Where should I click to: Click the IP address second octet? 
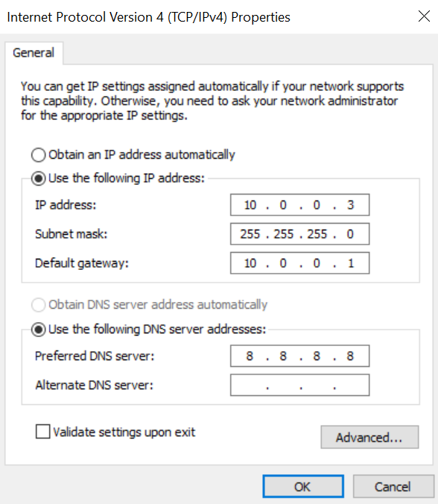(283, 205)
